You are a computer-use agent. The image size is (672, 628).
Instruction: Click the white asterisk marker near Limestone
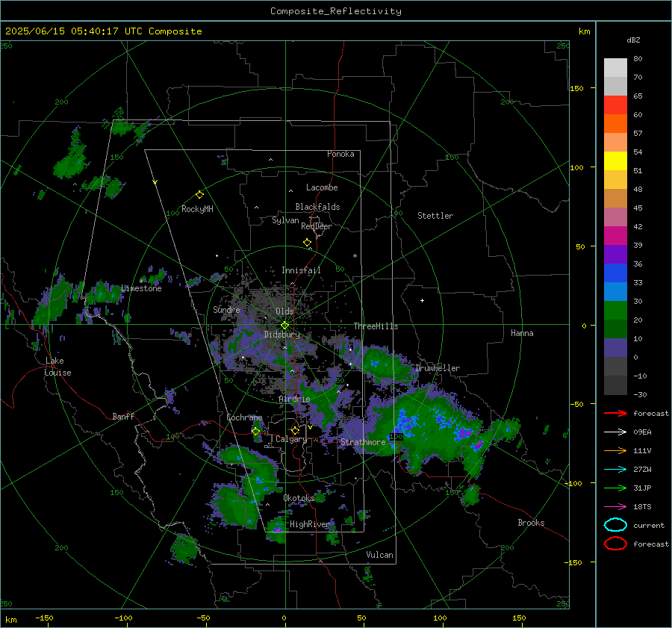click(141, 282)
